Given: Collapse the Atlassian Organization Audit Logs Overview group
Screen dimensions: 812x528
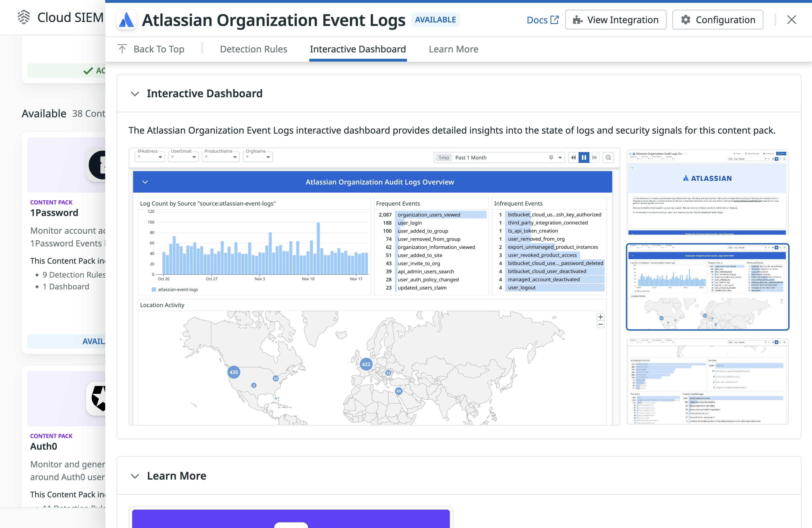Looking at the screenshot, I should (145, 182).
